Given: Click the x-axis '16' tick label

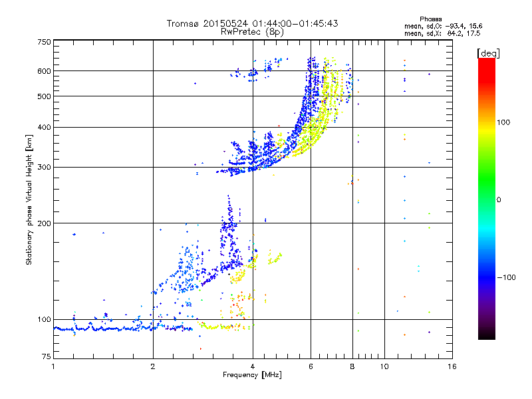Looking at the screenshot, I should pyautogui.click(x=452, y=366).
